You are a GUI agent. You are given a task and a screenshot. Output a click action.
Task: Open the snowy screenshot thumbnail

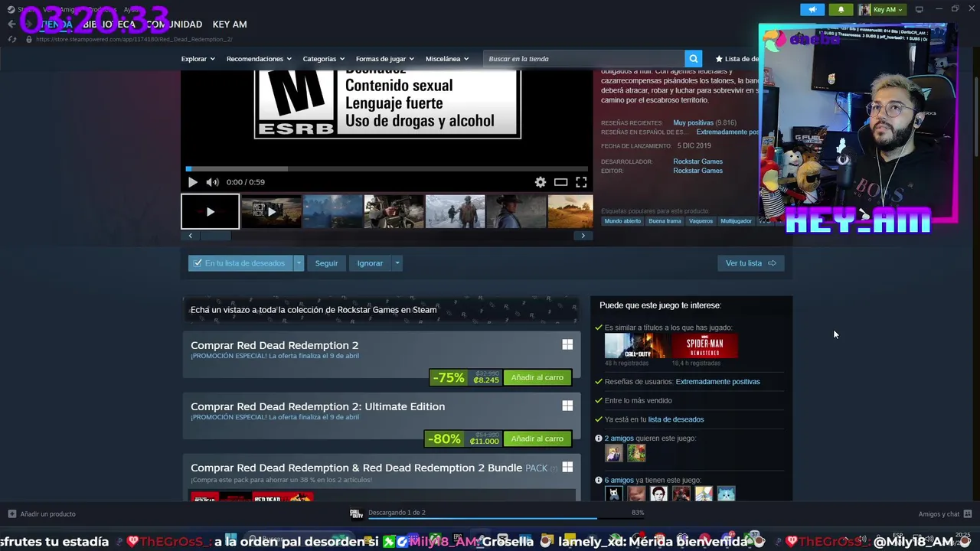point(455,212)
